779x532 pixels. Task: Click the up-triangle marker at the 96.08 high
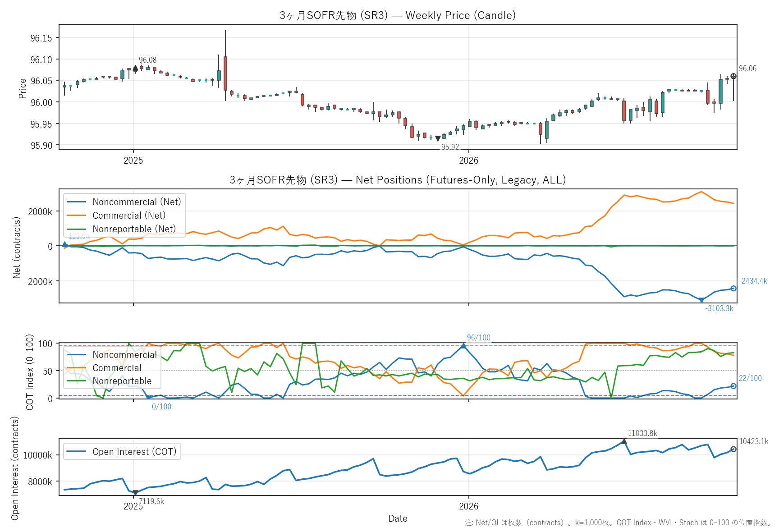(136, 68)
